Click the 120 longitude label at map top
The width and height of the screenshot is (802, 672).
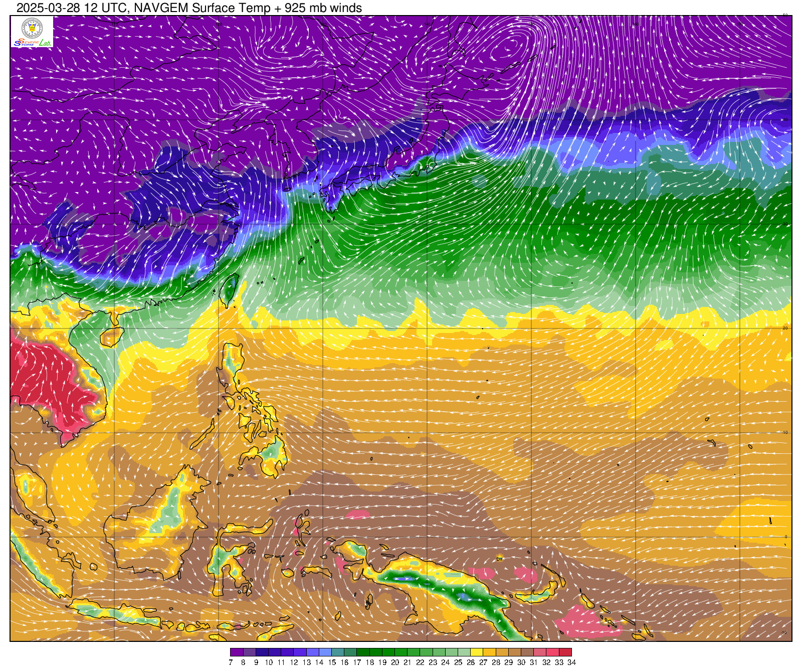click(x=219, y=24)
